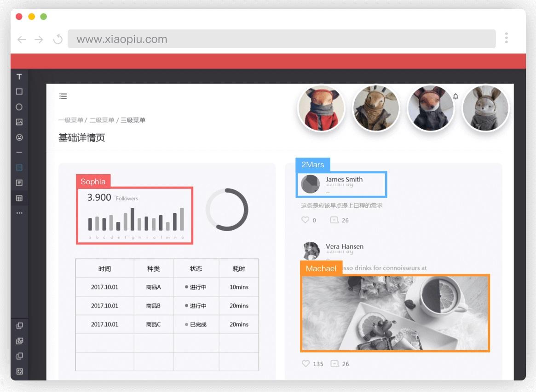The width and height of the screenshot is (536, 392).
Task: Open the more tools ellipsis
Action: pyautogui.click(x=19, y=213)
